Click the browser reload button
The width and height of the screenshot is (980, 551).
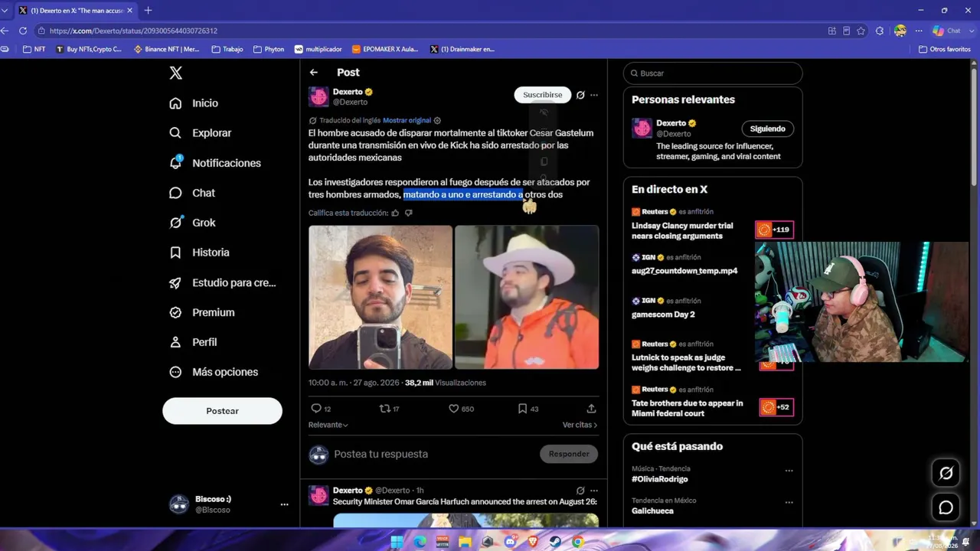(x=23, y=31)
